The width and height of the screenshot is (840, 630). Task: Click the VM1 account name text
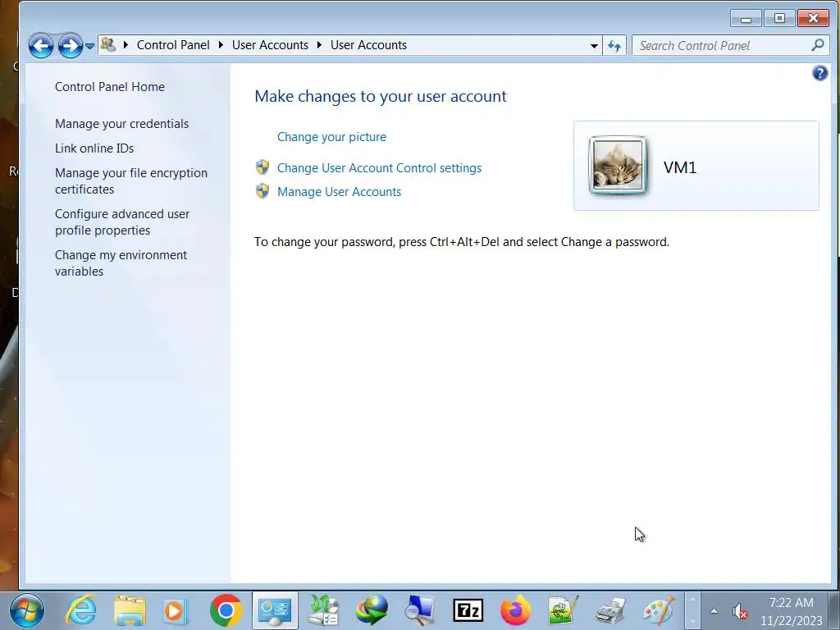[680, 167]
